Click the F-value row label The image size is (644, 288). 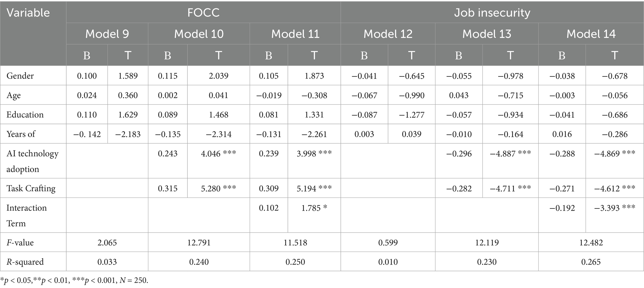point(20,243)
